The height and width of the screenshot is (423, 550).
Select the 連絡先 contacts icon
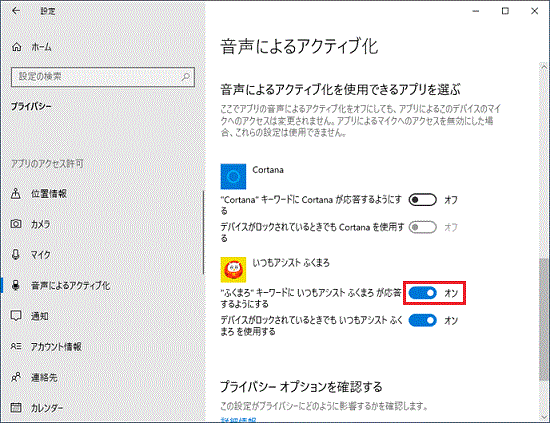pyautogui.click(x=16, y=377)
